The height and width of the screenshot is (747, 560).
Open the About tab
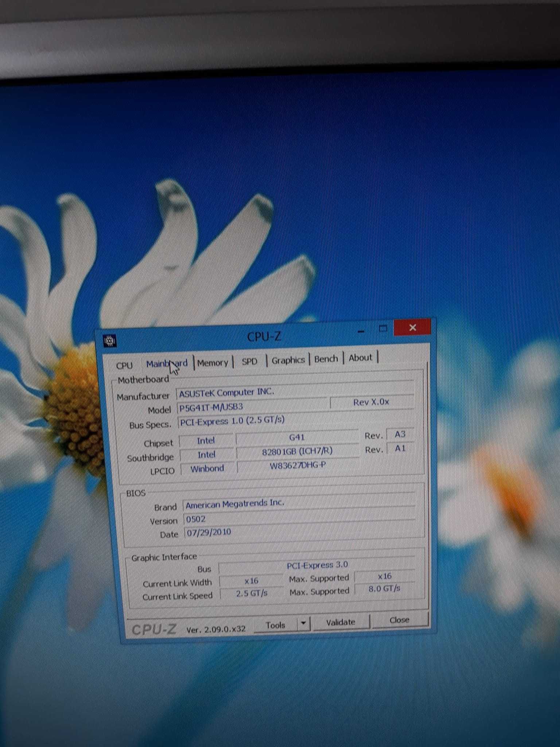click(360, 358)
